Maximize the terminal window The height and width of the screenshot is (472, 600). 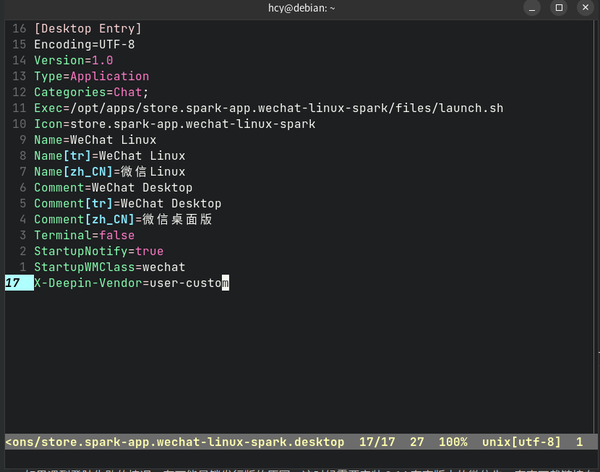(x=557, y=8)
